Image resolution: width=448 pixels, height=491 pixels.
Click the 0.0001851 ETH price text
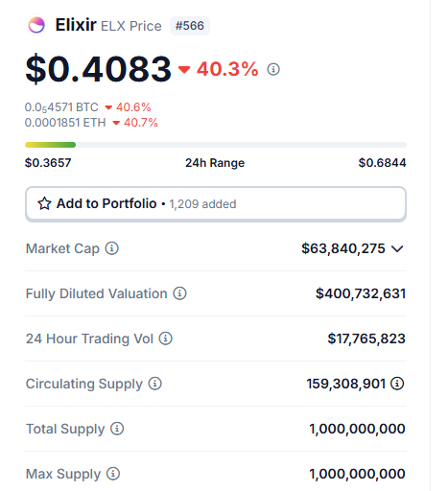click(65, 123)
